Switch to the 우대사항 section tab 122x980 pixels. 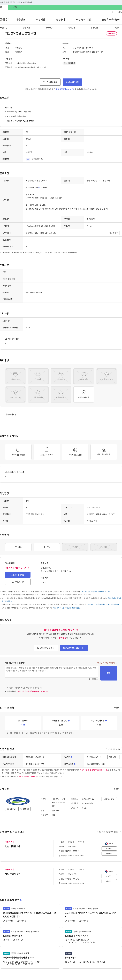coord(49,28)
